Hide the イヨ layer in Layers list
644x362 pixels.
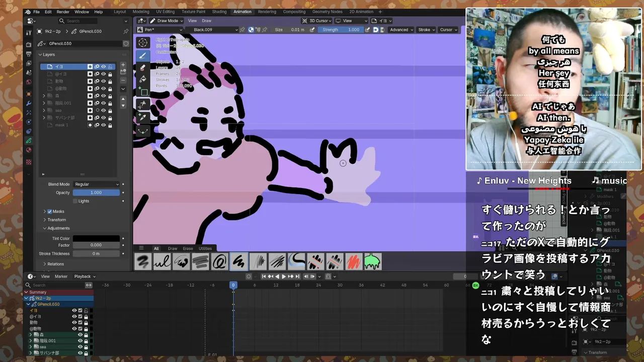[104, 66]
